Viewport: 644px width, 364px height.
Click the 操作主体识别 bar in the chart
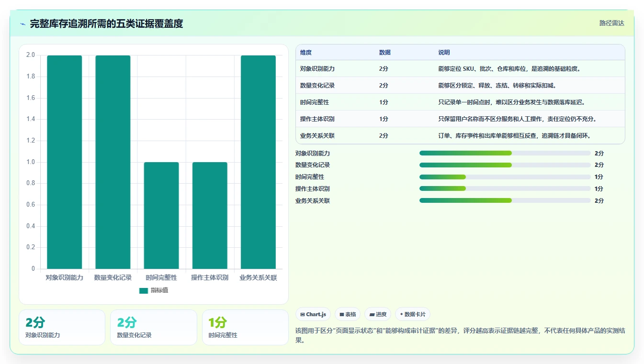pyautogui.click(x=210, y=215)
